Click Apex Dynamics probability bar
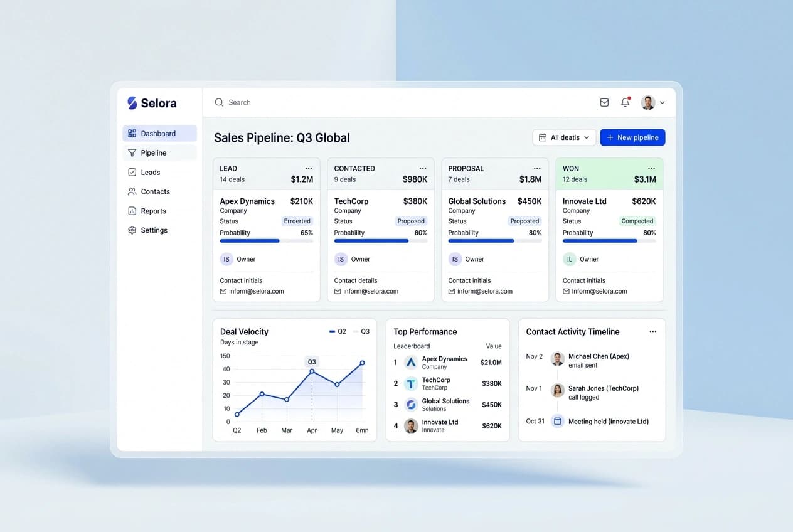Viewport: 793px width, 532px height. 266,241
